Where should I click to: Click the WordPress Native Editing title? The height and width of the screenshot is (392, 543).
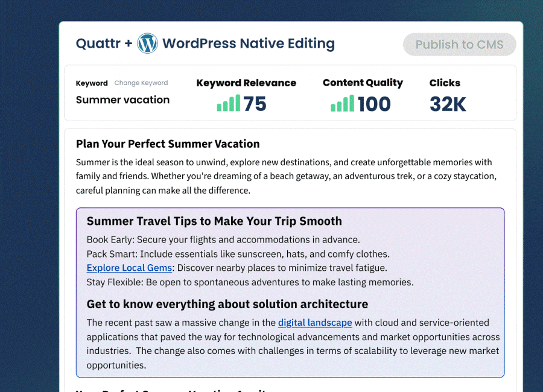249,43
